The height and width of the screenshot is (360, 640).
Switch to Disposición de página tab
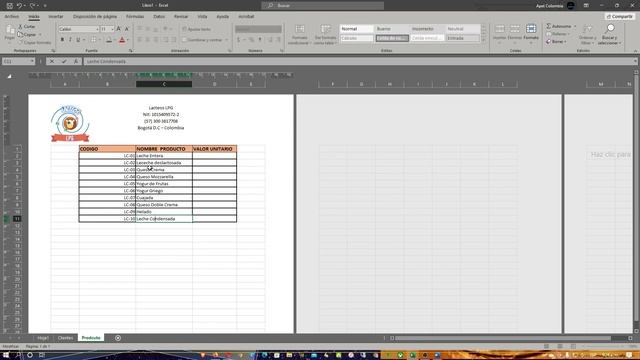[95, 17]
